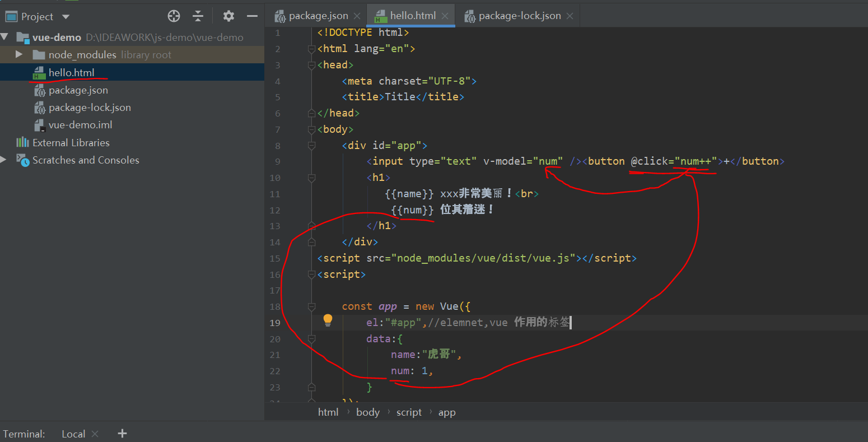Screen dimensions: 868x442
Task: Click the Project panel window icon
Action: (11, 17)
